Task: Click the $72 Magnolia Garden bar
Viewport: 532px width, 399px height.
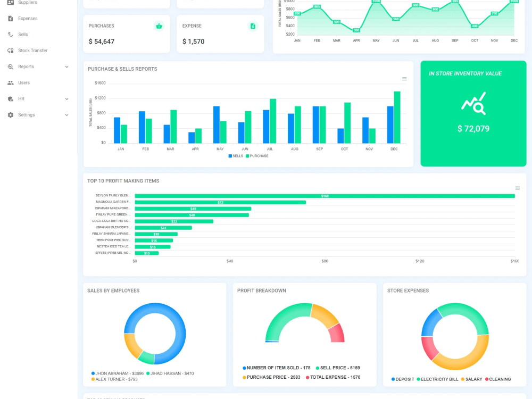Action: pos(220,202)
